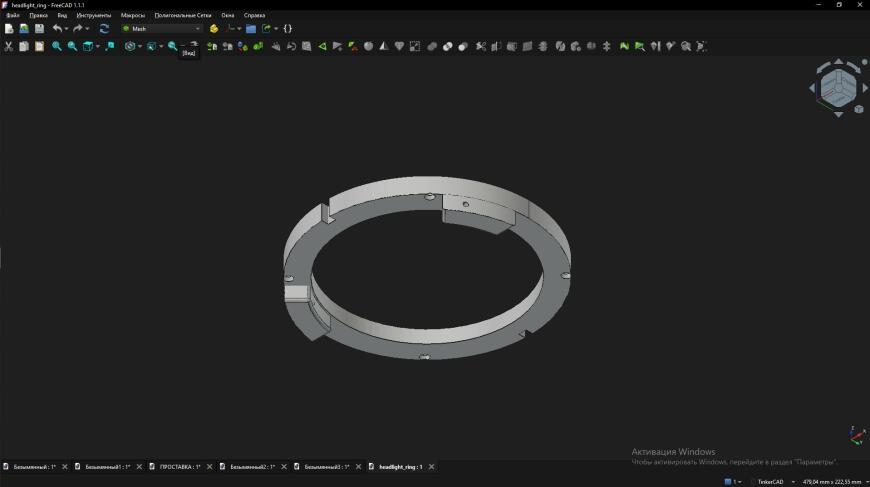Click the yellow Part container icon
This screenshot has height=487, width=870.
[214, 28]
